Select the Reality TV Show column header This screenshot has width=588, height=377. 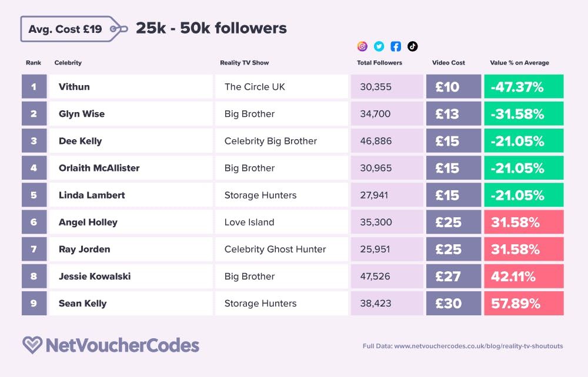click(245, 62)
